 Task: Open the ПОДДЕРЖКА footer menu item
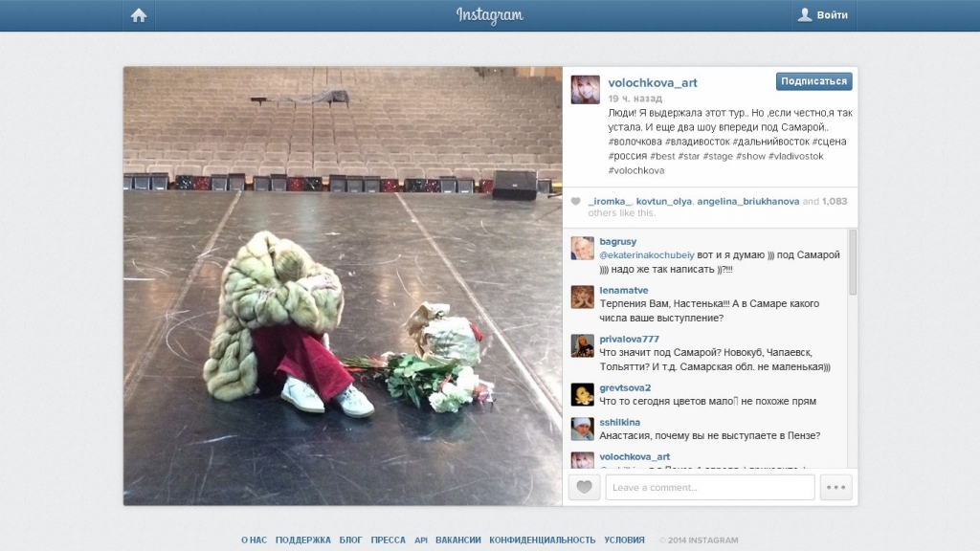tap(303, 540)
